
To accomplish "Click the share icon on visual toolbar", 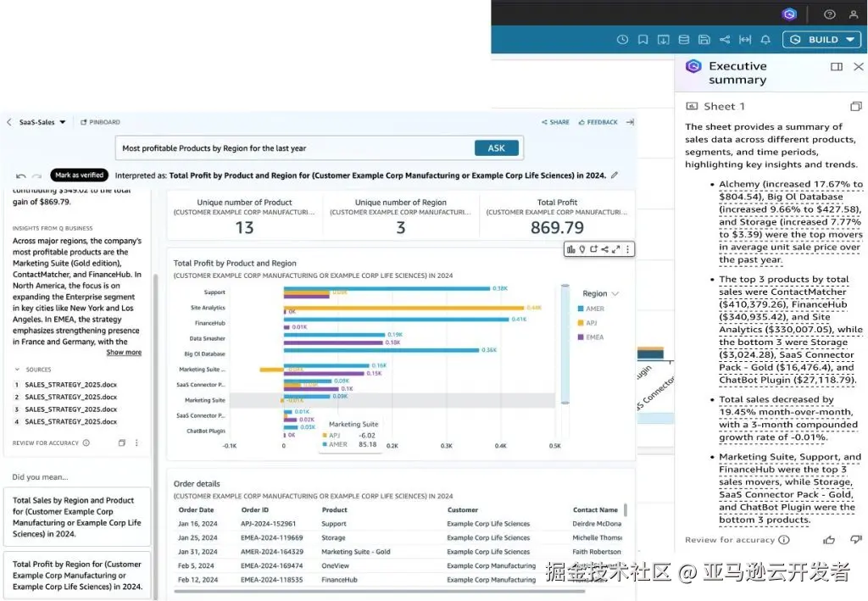I will (605, 249).
